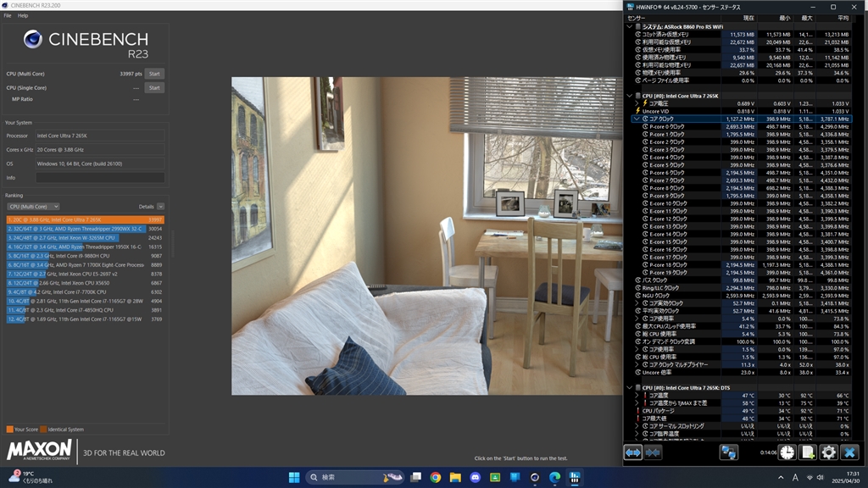Collapse the CPU [#0] Intel Core Ultra 7 265K group
This screenshot has width=868, height=488.
[630, 96]
